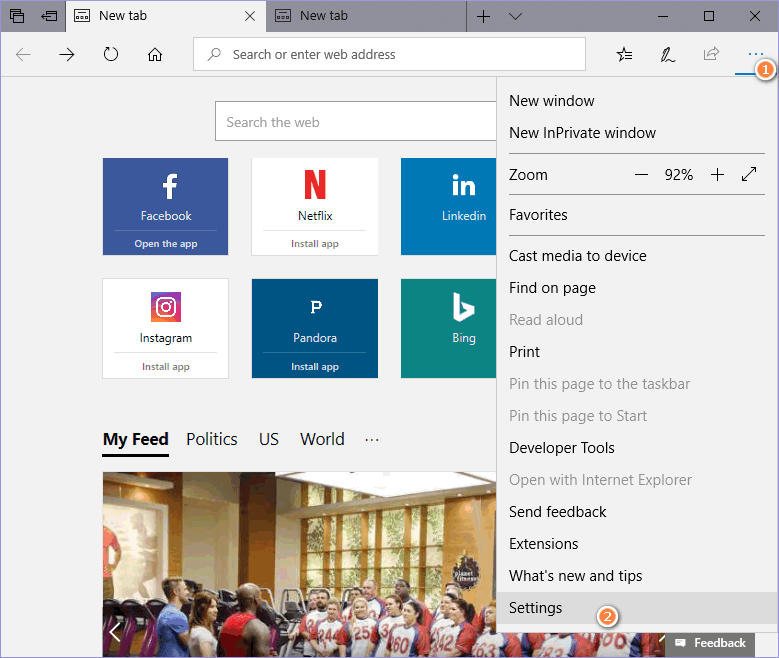Open the Favorites hub star icon
Image resolution: width=779 pixels, height=658 pixels.
624,54
